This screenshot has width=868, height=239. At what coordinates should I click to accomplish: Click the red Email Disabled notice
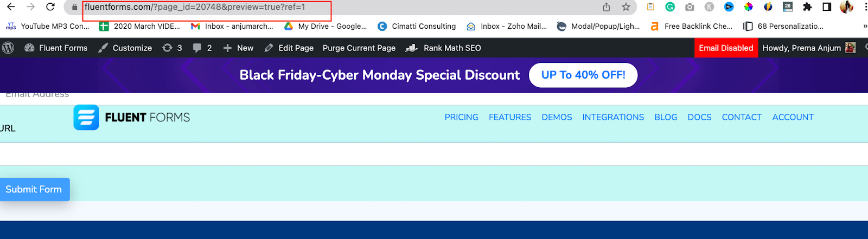[726, 48]
